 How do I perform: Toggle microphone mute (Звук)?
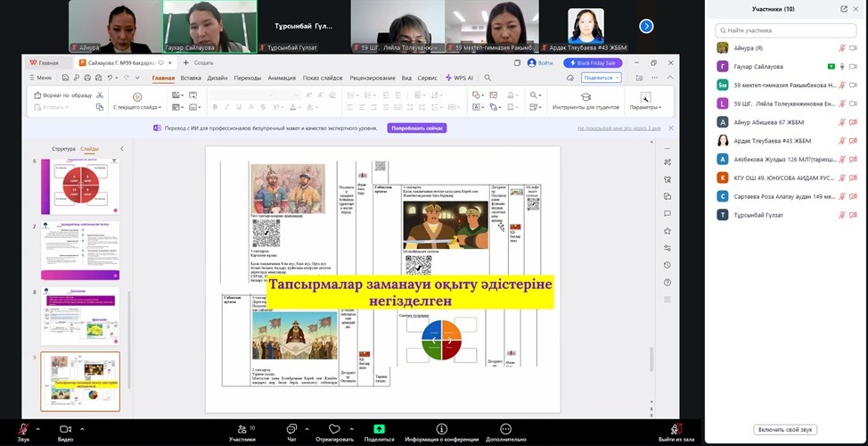coord(23,429)
